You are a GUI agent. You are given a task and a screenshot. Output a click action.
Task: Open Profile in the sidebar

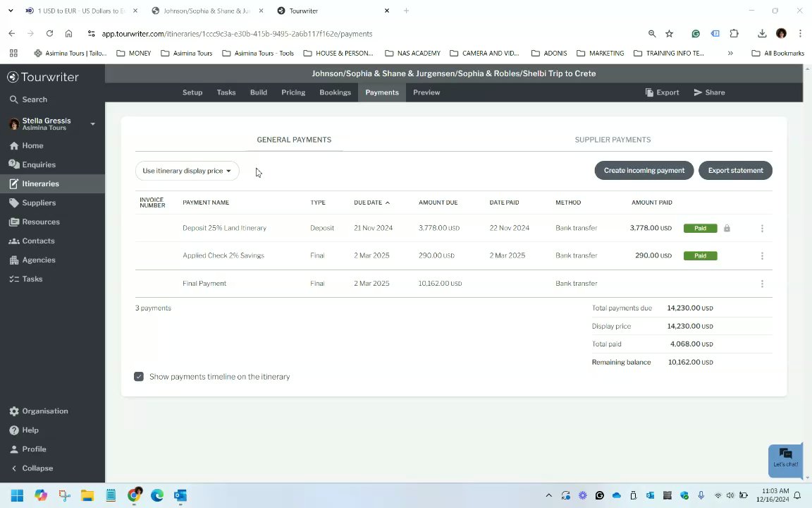(28, 449)
